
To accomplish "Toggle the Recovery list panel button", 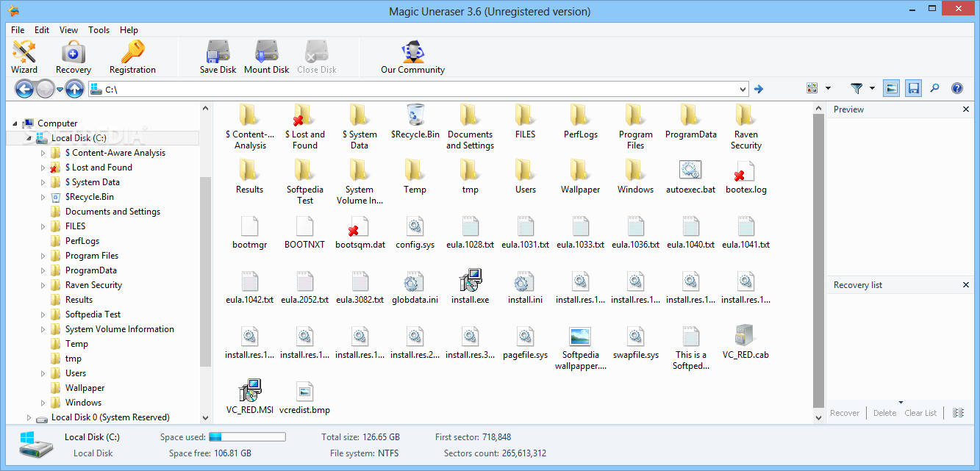I will coord(913,88).
